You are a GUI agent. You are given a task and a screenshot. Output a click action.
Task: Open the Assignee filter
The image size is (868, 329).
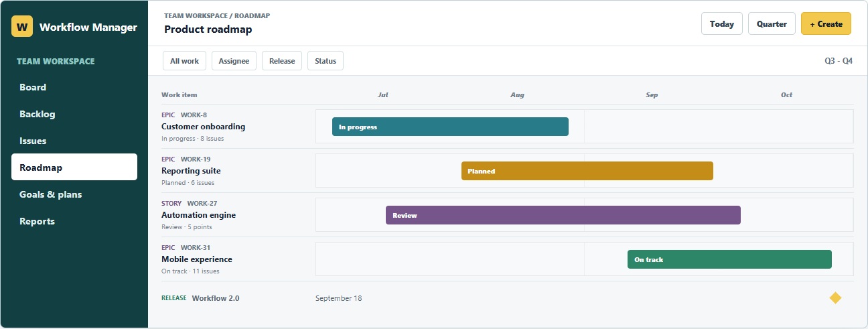pos(234,61)
